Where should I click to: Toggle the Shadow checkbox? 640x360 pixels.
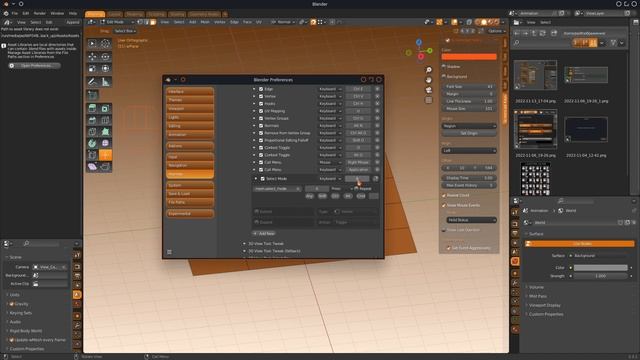tap(444, 67)
